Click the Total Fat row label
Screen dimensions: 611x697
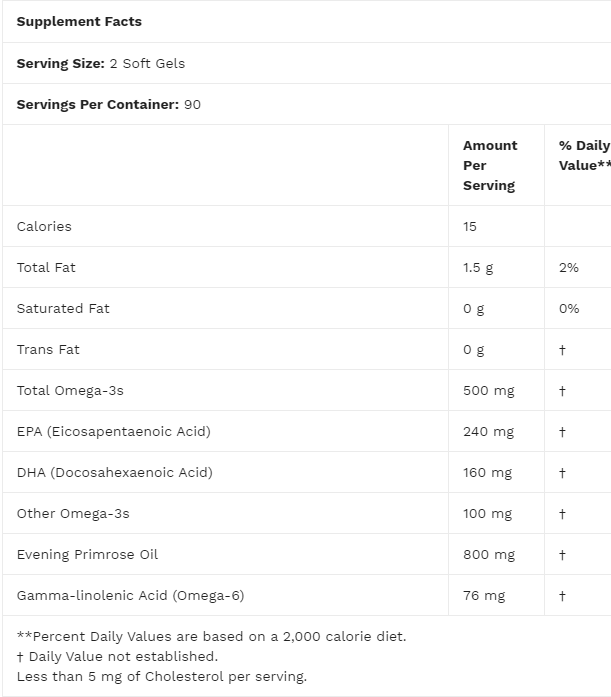coord(46,267)
